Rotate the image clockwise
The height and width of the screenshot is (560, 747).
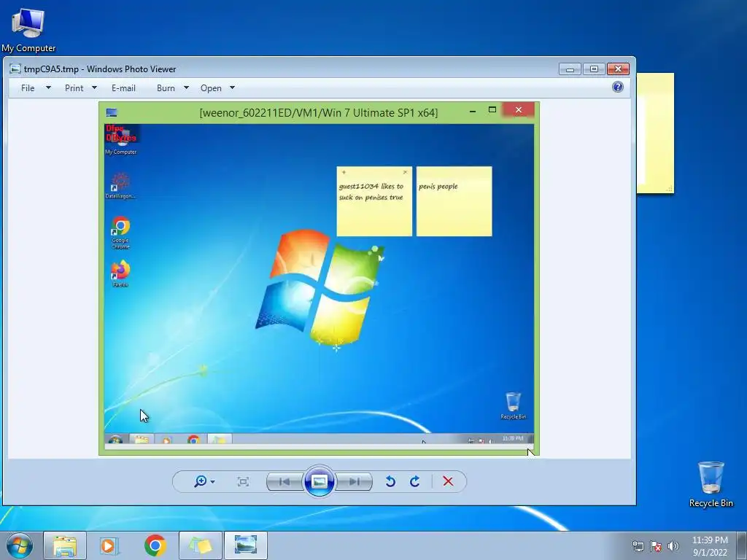click(415, 481)
